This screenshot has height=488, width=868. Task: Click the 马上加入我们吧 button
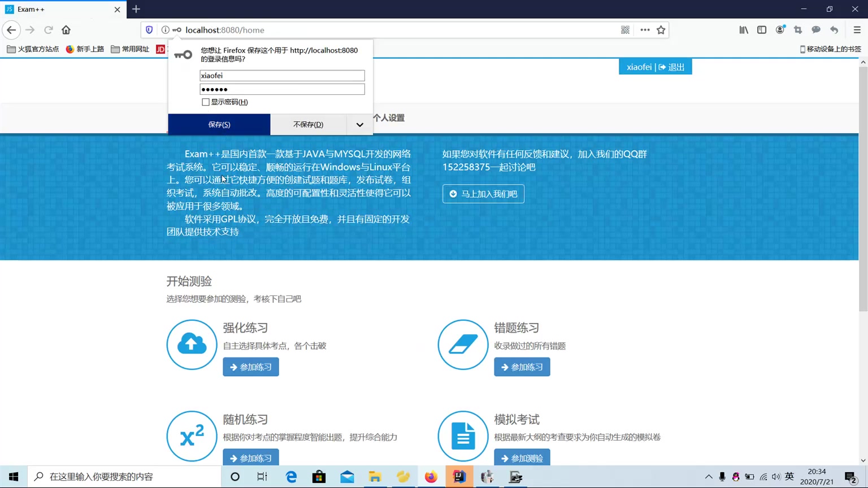coord(483,194)
